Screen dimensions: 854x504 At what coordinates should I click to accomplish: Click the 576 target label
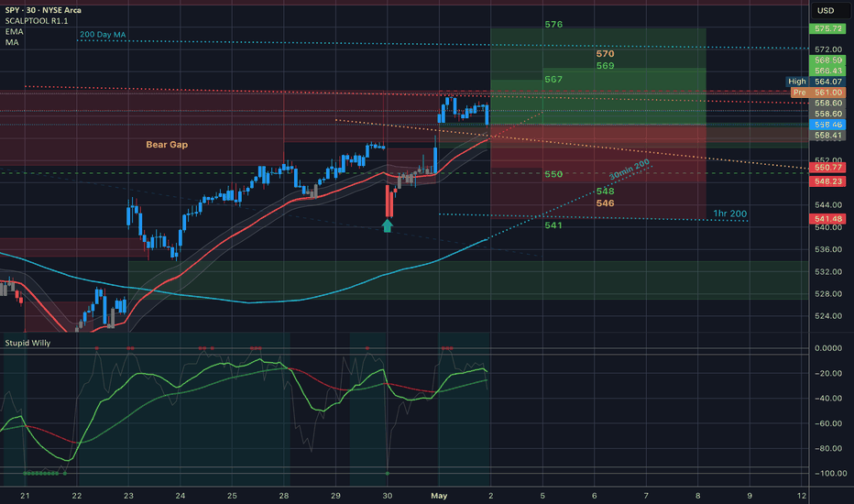point(553,25)
